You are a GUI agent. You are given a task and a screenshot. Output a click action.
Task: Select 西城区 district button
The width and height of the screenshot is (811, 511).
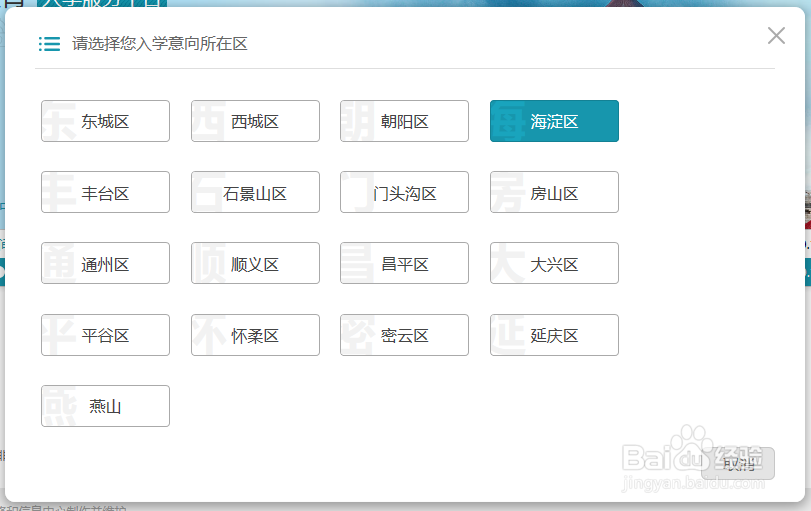[256, 121]
